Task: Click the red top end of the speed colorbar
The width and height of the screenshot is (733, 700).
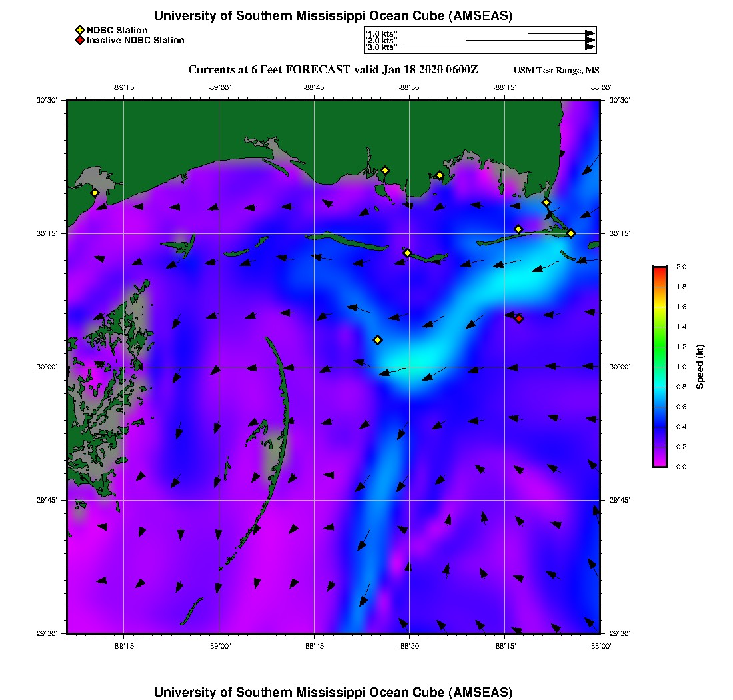Action: click(660, 269)
